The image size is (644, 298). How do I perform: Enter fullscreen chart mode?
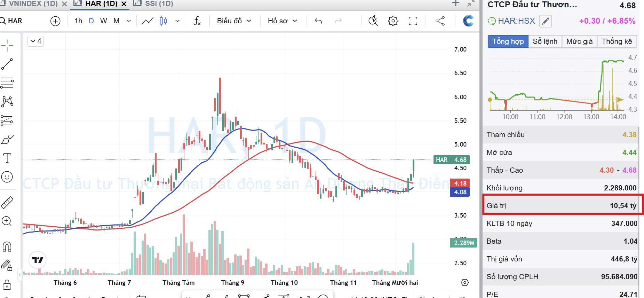coord(413,21)
